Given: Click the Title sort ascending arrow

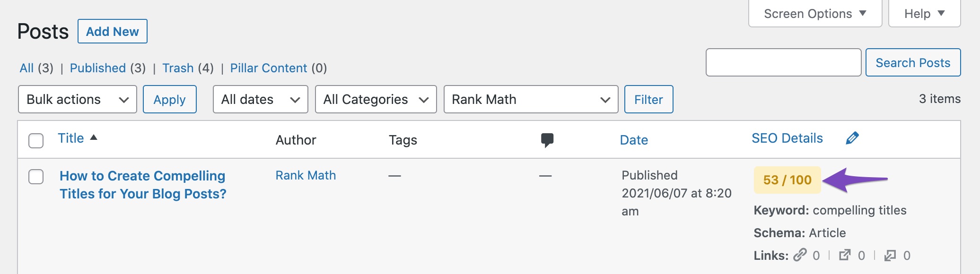Looking at the screenshot, I should coord(94,137).
